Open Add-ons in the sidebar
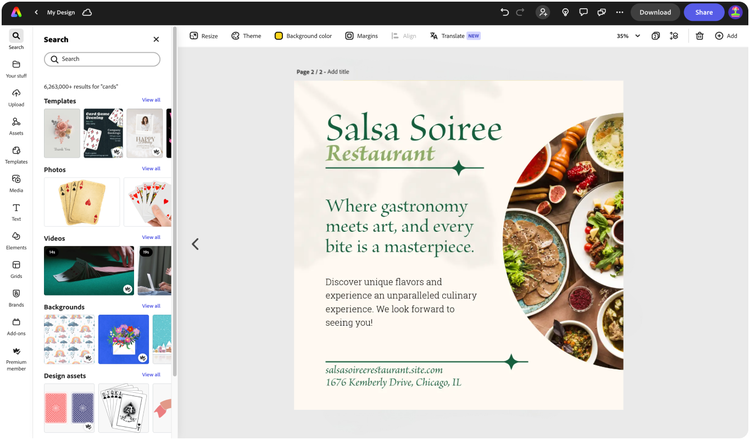Screen dimensions: 750x440 [16, 327]
